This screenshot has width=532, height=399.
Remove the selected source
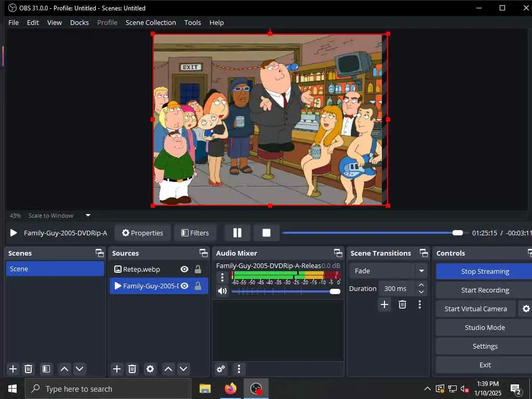pos(132,369)
